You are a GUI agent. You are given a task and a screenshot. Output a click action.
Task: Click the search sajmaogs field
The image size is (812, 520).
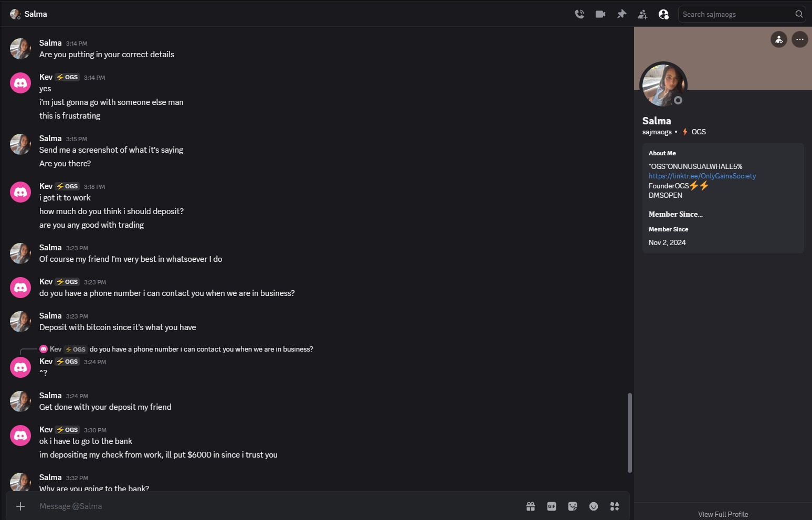pyautogui.click(x=737, y=14)
